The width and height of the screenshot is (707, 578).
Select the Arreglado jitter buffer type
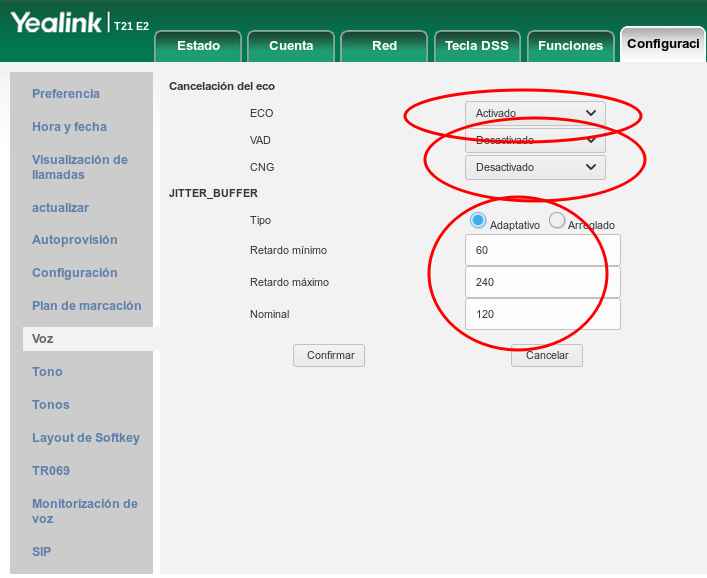pos(557,221)
